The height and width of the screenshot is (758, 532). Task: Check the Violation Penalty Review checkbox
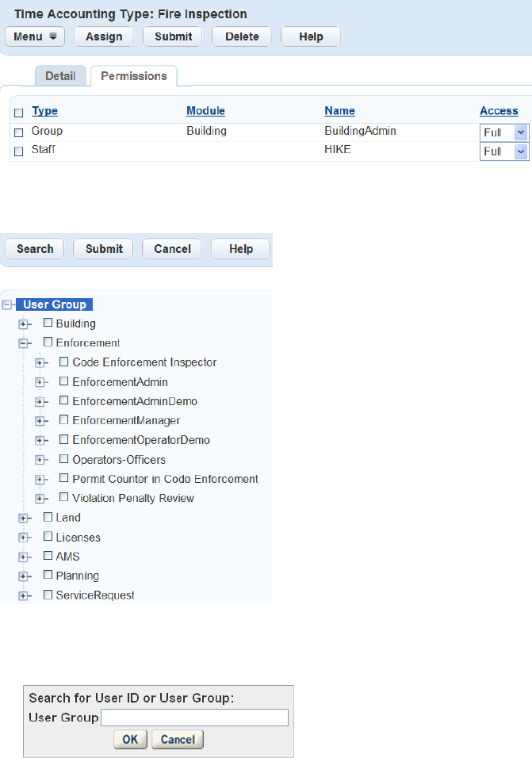point(63,496)
